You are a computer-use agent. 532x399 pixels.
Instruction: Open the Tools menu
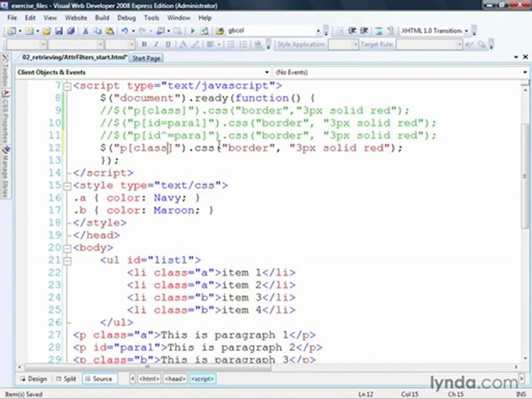(151, 18)
